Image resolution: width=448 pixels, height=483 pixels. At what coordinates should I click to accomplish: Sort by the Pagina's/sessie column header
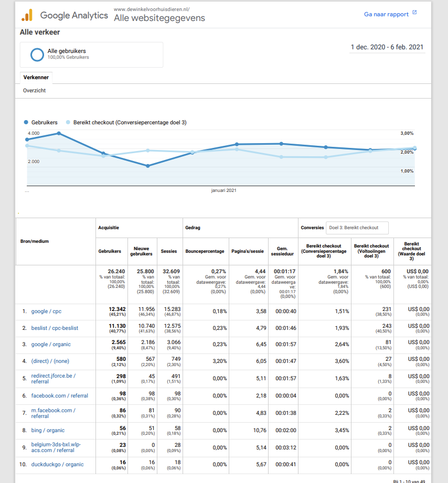pos(248,251)
